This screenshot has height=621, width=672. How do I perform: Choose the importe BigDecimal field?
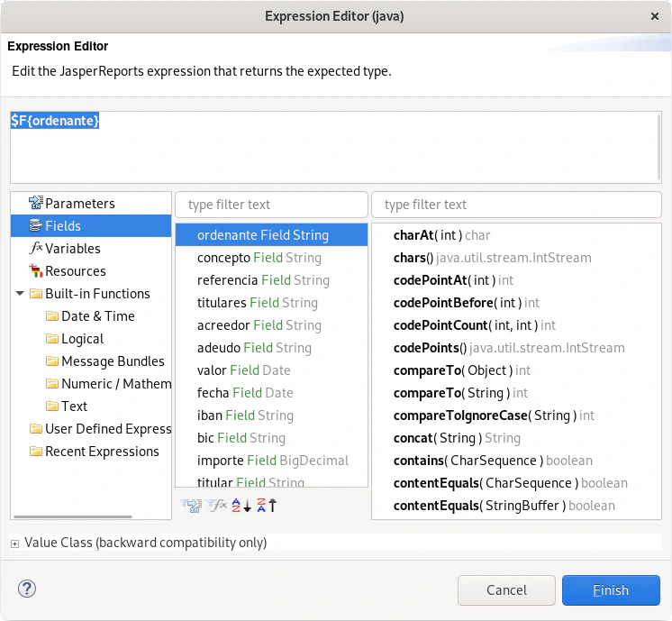tap(272, 461)
